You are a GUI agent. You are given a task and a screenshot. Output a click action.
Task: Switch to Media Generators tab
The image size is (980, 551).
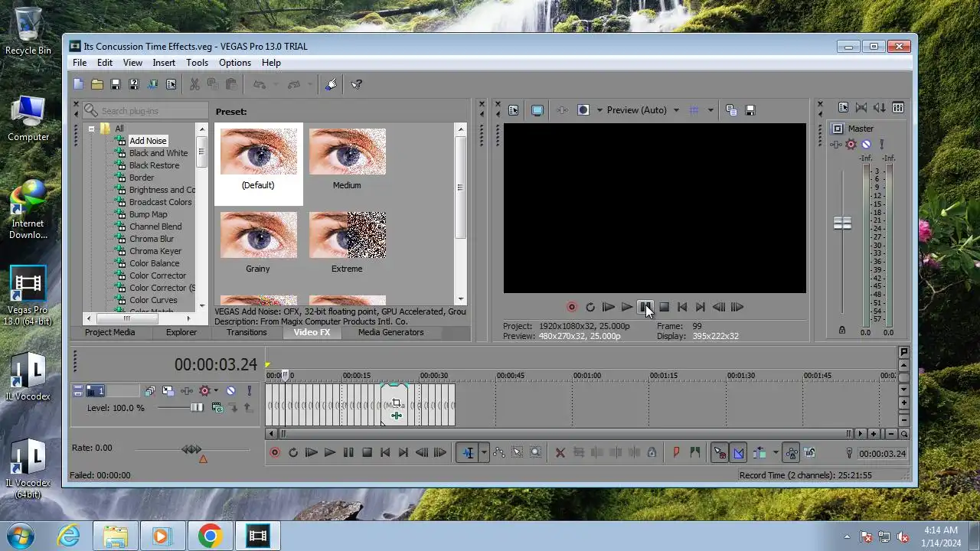[390, 332]
